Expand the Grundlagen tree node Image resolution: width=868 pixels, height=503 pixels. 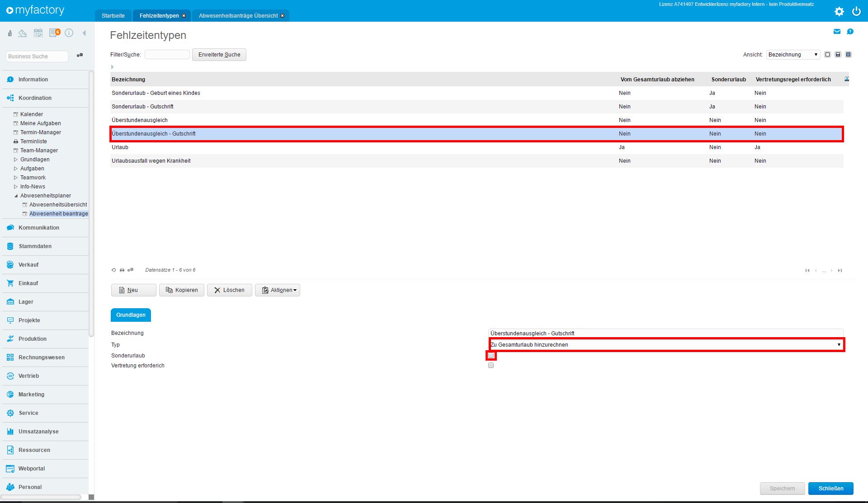[16, 160]
